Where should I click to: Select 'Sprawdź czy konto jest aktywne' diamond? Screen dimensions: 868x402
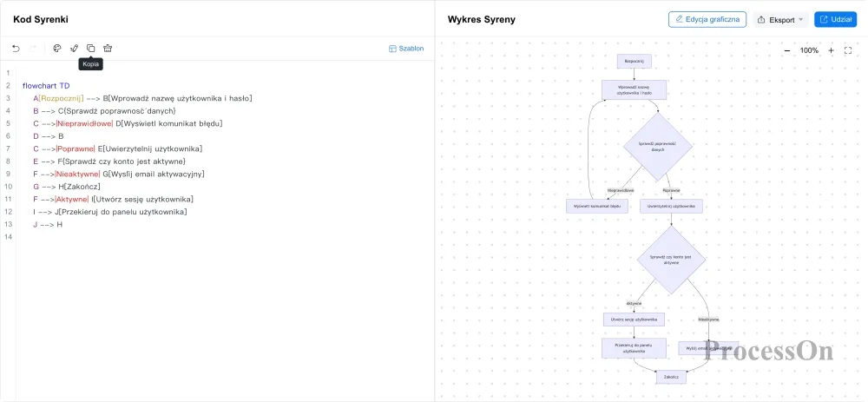coord(671,260)
